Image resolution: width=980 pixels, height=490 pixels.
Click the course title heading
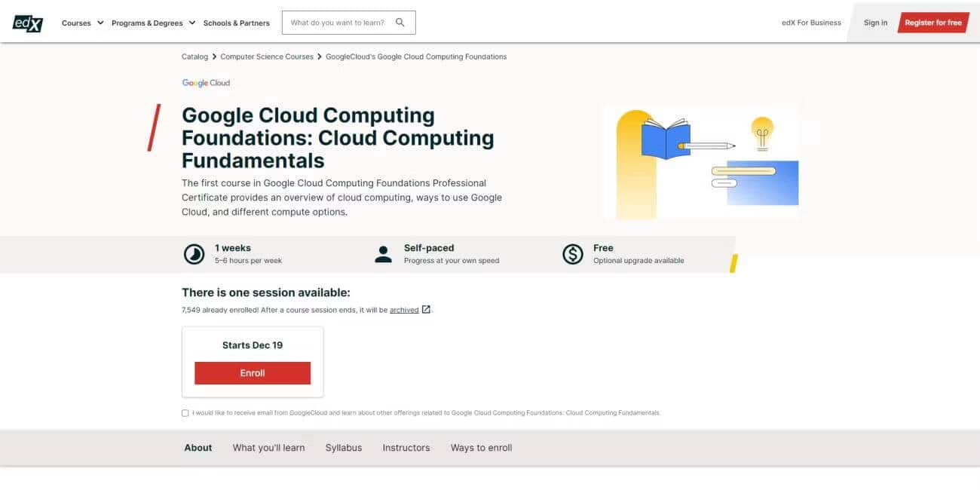pyautogui.click(x=338, y=138)
